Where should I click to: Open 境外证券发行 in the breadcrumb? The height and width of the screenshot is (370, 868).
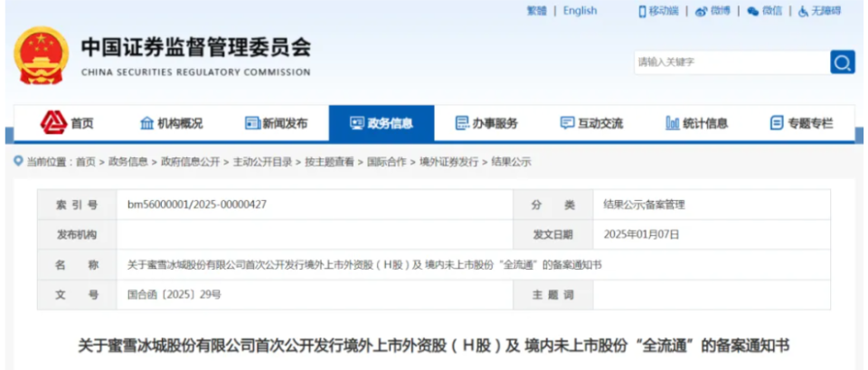[x=448, y=162]
